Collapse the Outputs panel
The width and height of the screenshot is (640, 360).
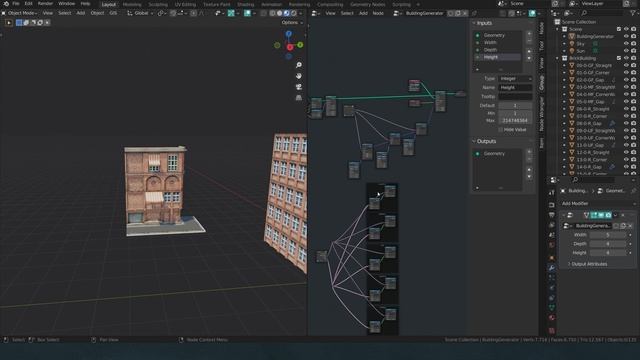point(474,141)
